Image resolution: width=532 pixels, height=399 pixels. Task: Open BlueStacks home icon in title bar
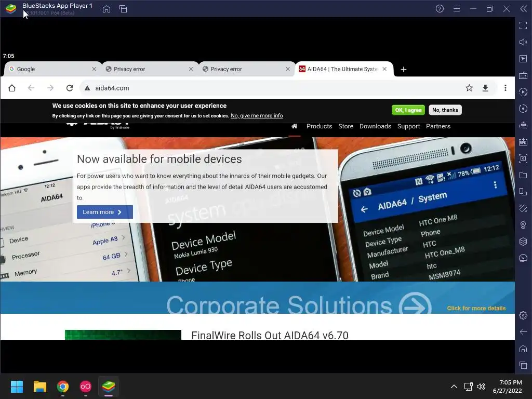click(x=107, y=9)
